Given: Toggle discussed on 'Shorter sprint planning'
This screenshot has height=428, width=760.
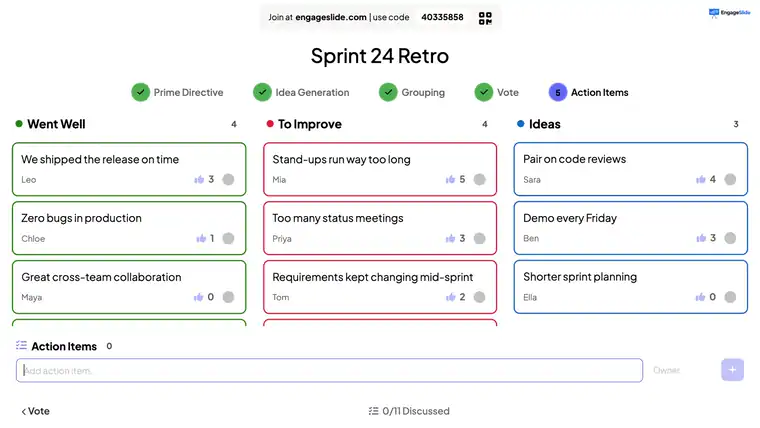Looking at the screenshot, I should (x=730, y=297).
